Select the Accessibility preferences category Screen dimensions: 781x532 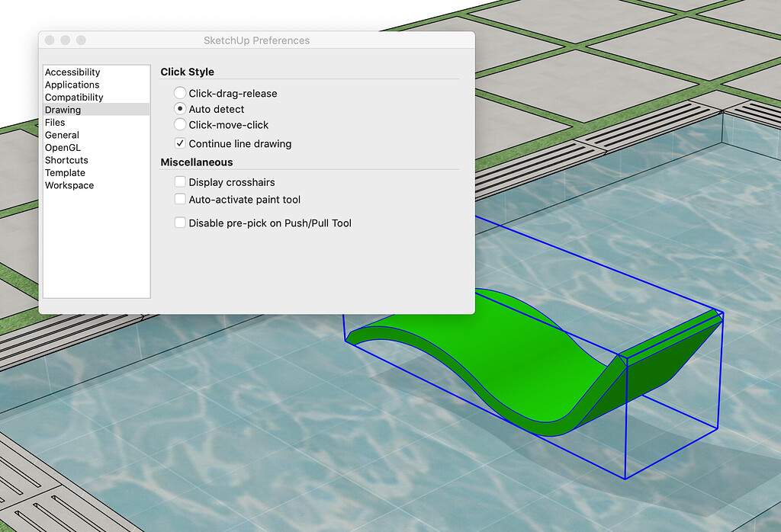click(x=72, y=72)
